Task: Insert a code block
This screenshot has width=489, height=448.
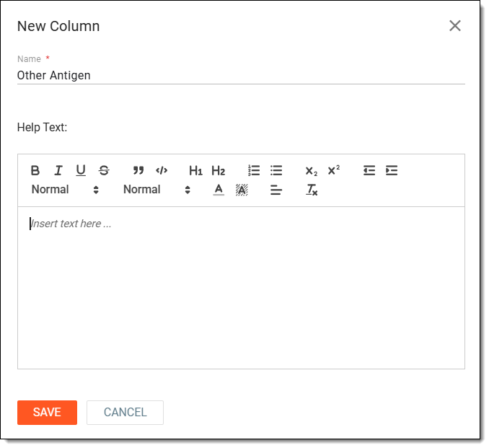Action: pos(162,171)
